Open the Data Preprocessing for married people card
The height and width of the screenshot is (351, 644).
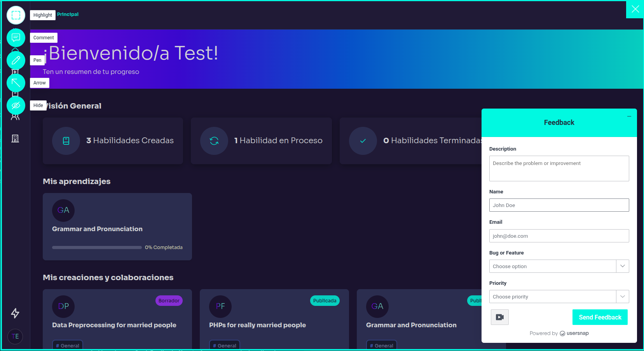[114, 325]
